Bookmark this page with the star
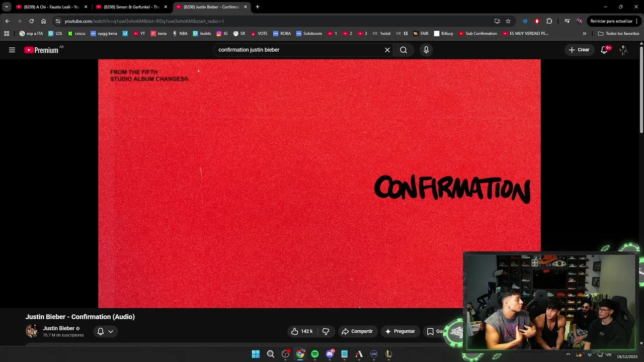Image resolution: width=644 pixels, height=362 pixels. [508, 21]
